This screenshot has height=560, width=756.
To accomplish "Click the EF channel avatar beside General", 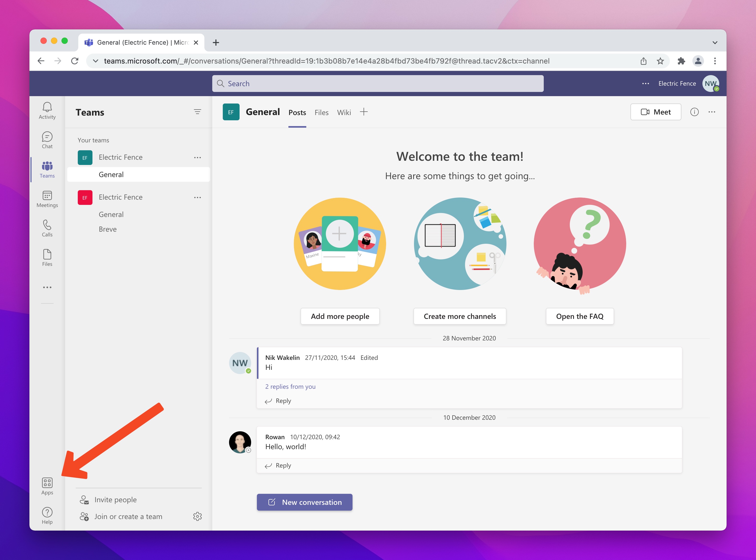I will pos(231,112).
